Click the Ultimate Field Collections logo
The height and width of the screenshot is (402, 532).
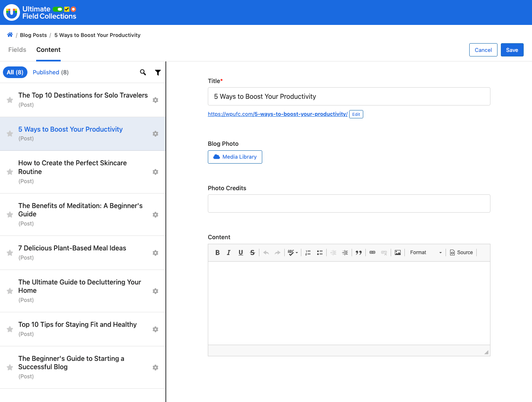(40, 12)
